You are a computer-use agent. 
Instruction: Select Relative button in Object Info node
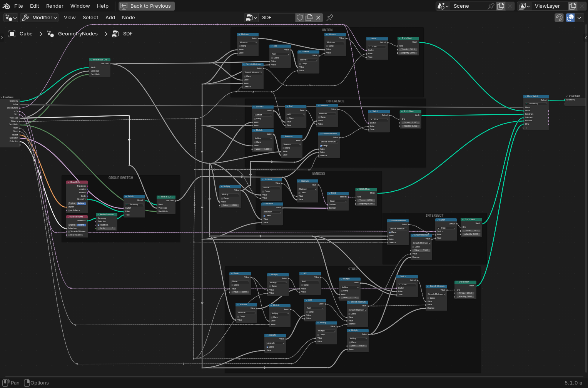tap(81, 203)
